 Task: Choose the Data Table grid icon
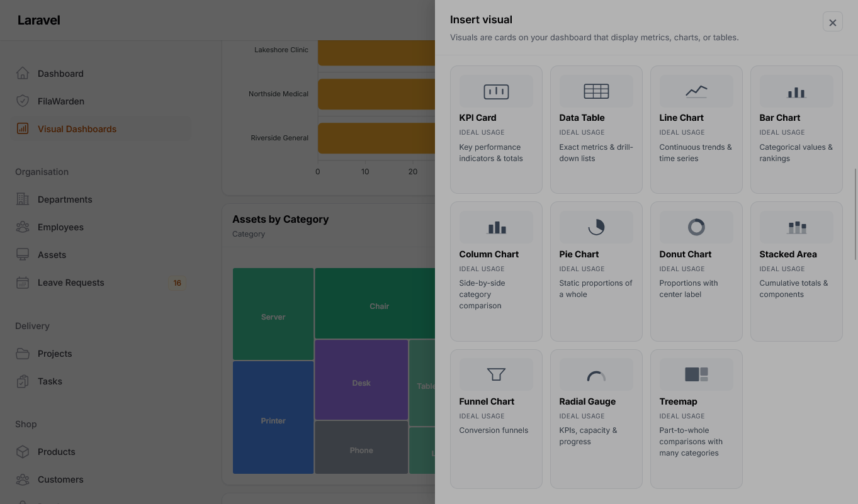point(596,92)
